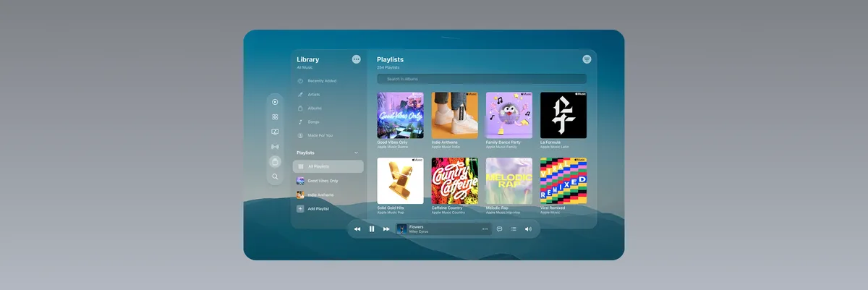Click the Apple Music Hip-Hop subtitle
The height and width of the screenshot is (290, 868).
503,213
